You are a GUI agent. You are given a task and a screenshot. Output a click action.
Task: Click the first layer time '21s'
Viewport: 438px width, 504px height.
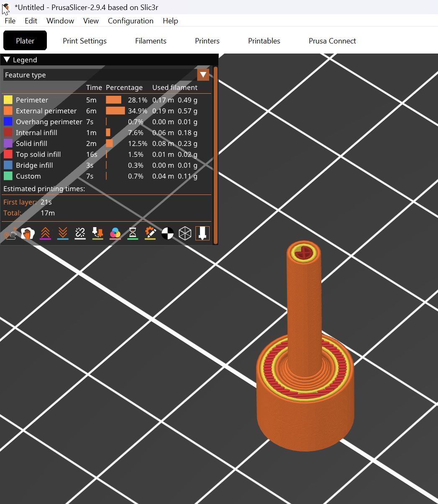(46, 202)
